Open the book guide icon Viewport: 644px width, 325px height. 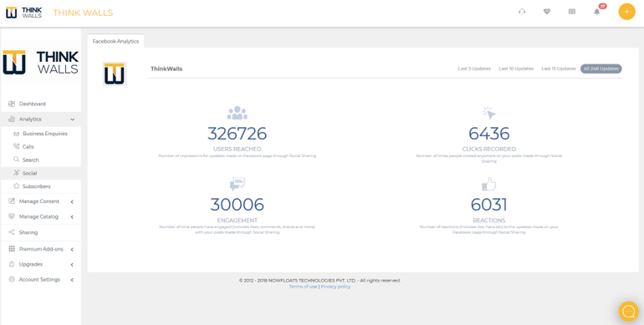572,12
